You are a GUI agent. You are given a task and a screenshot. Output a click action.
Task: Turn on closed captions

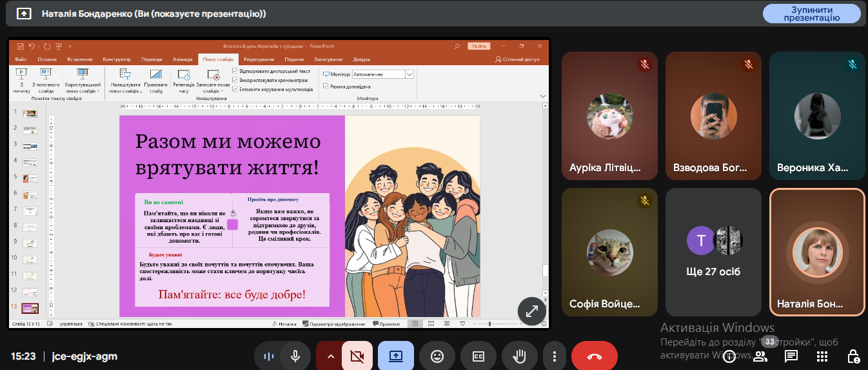pyautogui.click(x=478, y=356)
